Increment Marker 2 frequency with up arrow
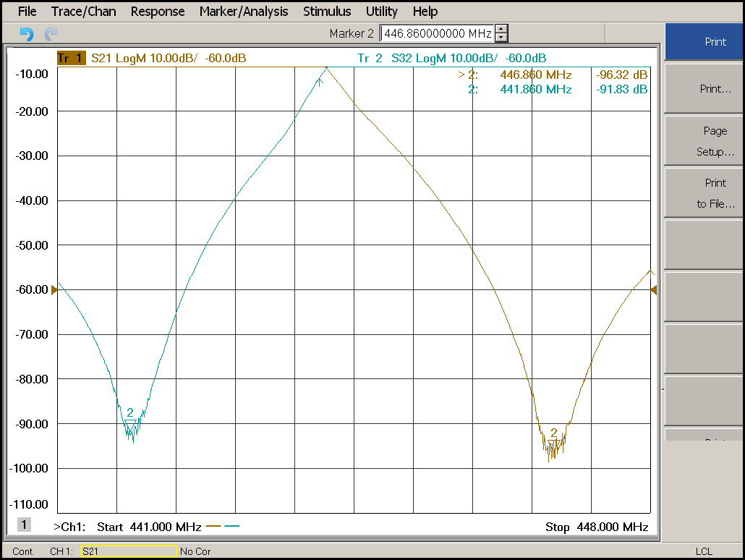Viewport: 745px width, 560px height. click(501, 30)
